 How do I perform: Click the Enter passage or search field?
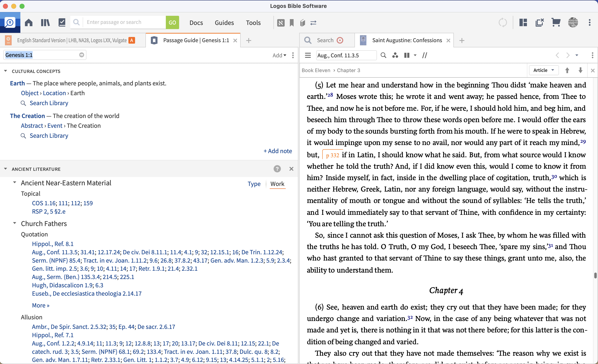[x=124, y=22]
